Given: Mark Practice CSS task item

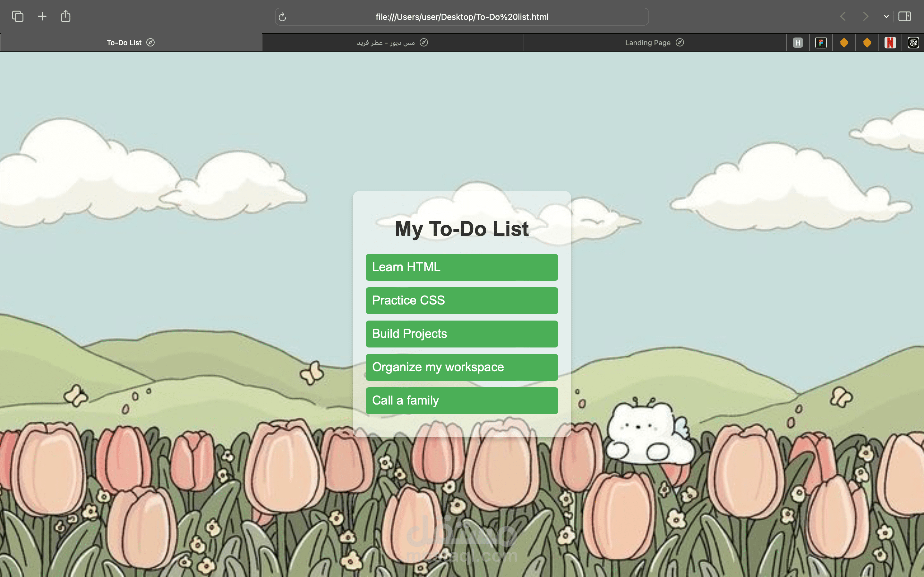Looking at the screenshot, I should (x=462, y=300).
